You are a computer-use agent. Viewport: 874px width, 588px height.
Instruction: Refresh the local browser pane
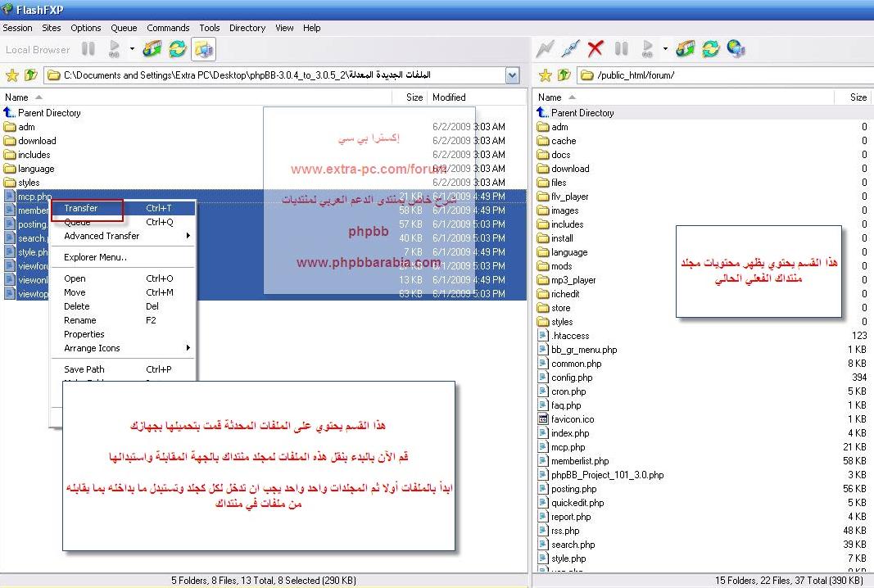click(x=178, y=49)
